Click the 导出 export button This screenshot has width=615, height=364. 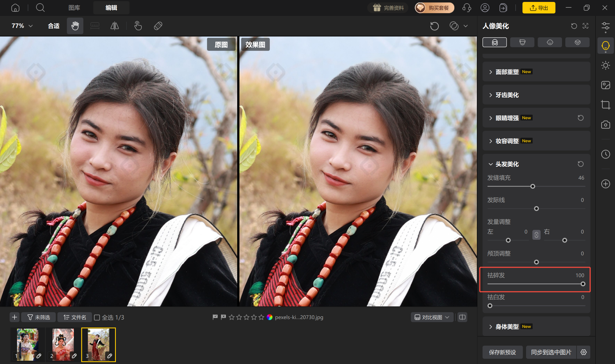point(539,8)
